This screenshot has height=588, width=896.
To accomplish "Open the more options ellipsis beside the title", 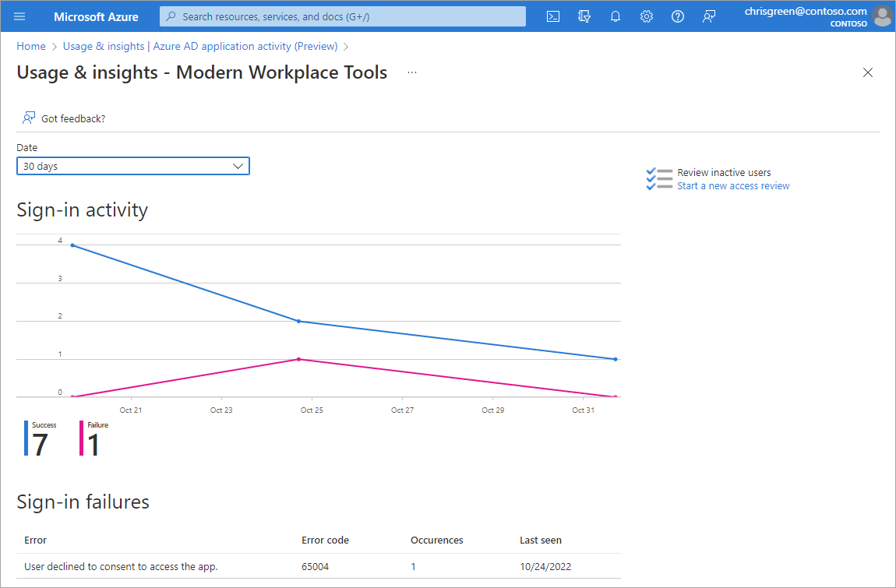I will click(412, 72).
